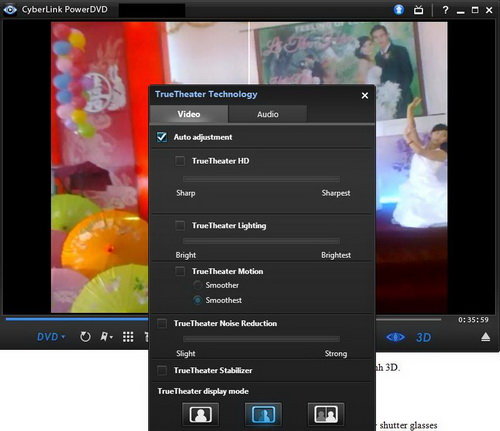Open the help question mark icon
This screenshot has width=500, height=431.
[x=445, y=10]
